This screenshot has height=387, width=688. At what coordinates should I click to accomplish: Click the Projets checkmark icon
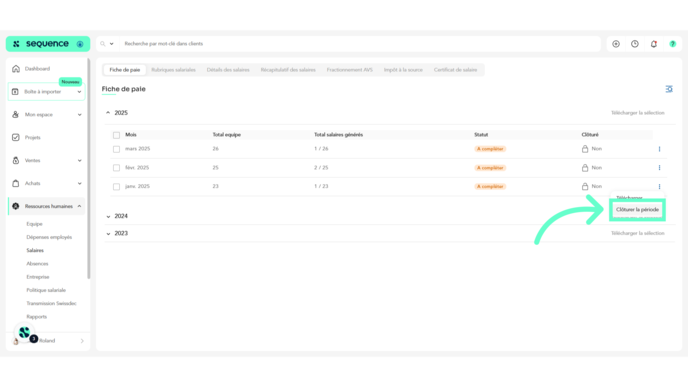[16, 137]
